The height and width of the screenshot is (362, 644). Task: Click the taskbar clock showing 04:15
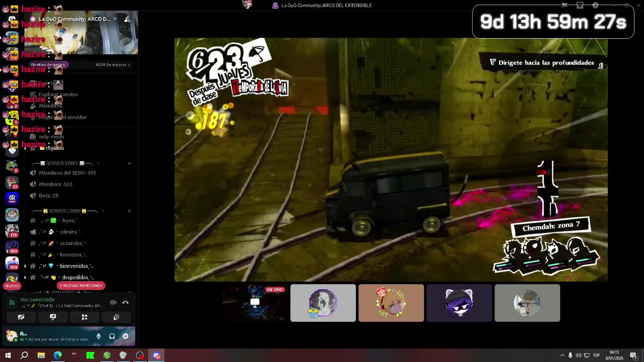pos(614,355)
